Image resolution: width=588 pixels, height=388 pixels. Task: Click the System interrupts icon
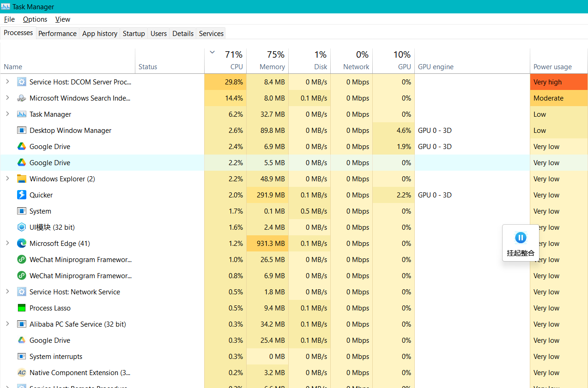click(22, 357)
